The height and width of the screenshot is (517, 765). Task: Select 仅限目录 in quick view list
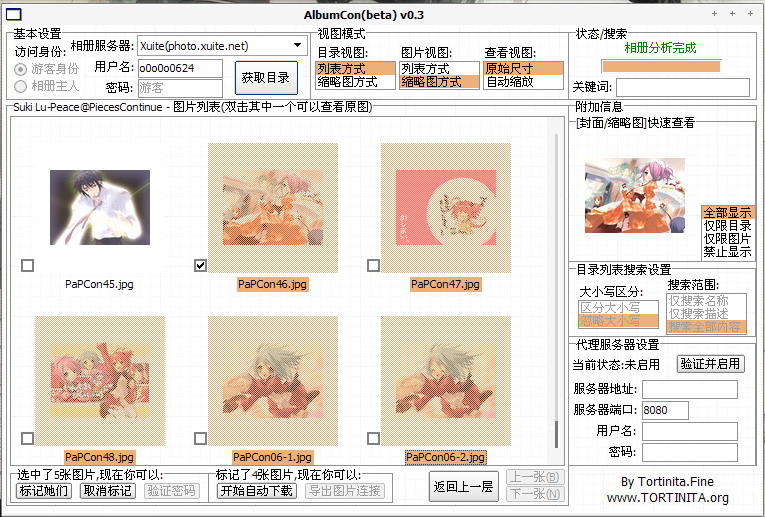coord(727,226)
